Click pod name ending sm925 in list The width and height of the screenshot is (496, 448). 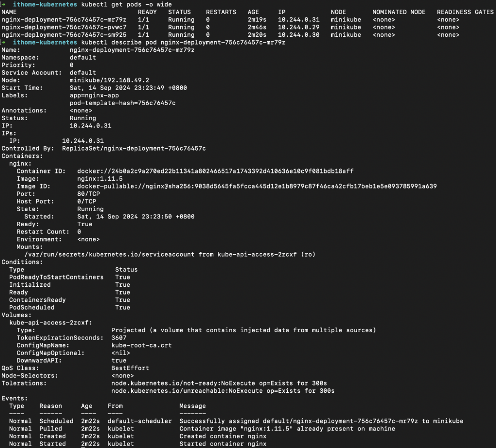pos(64,35)
